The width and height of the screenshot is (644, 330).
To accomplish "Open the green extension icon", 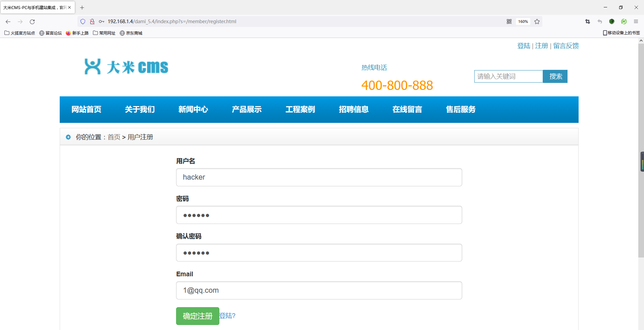I will [611, 21].
